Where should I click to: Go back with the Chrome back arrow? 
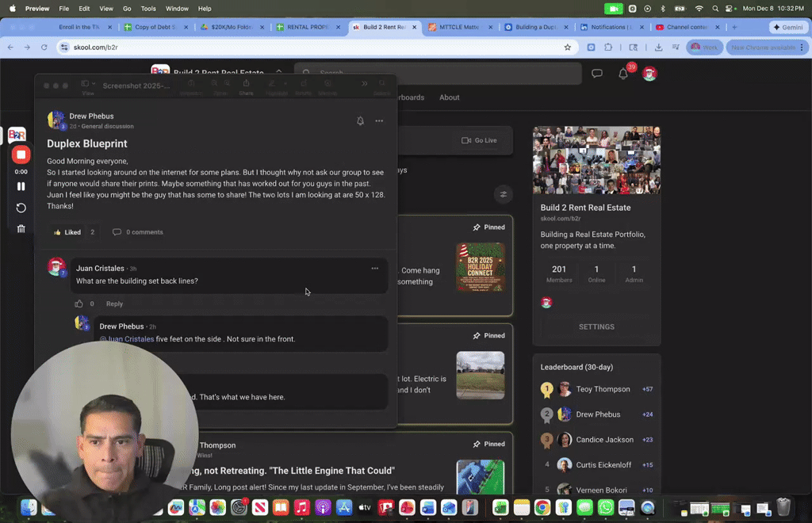coord(10,47)
